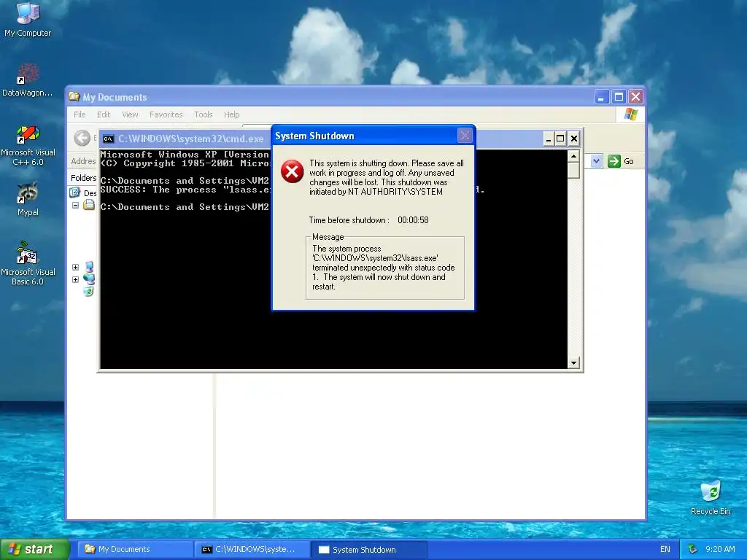747x560 pixels.
Task: Select the Desktop item in Folders tree
Action: point(83,192)
